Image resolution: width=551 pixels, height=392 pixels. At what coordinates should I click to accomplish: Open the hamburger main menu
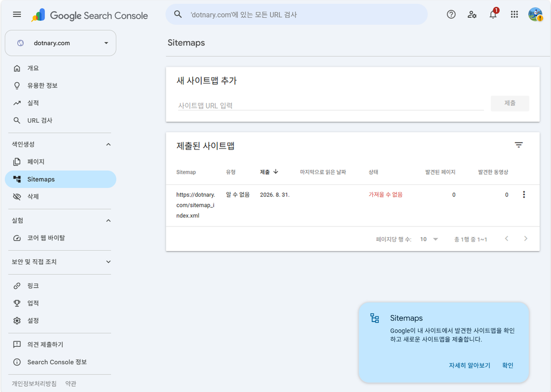(17, 15)
